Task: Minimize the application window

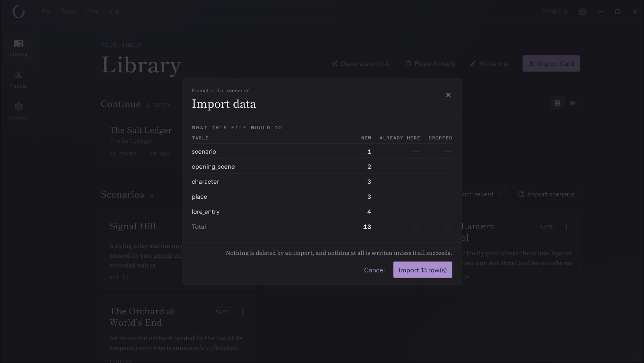Action: pyautogui.click(x=600, y=12)
